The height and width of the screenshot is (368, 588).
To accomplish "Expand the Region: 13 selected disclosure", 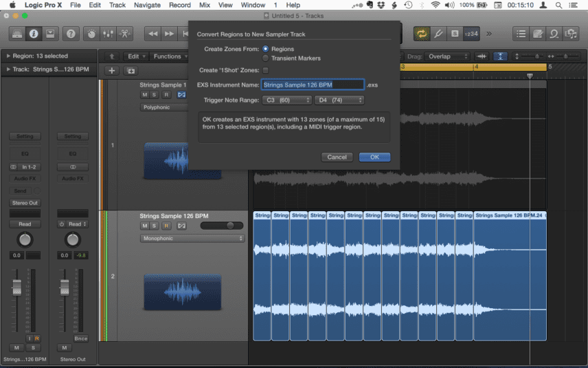I will click(x=8, y=56).
